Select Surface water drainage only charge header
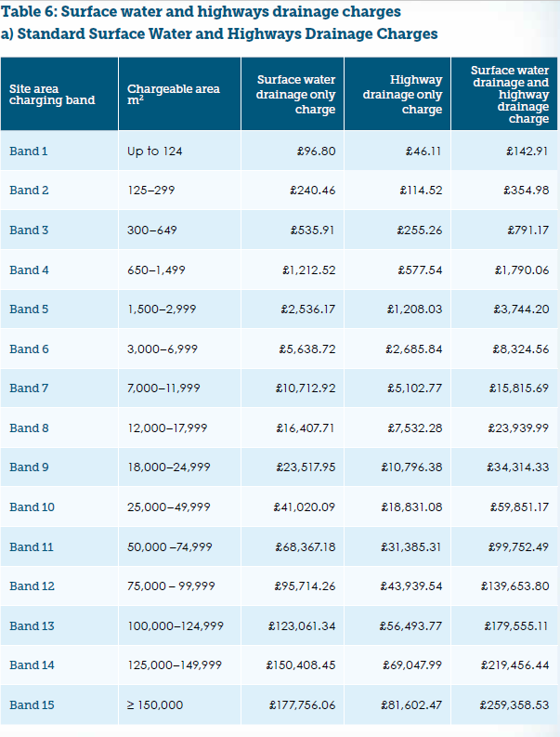The image size is (560, 737). (295, 95)
